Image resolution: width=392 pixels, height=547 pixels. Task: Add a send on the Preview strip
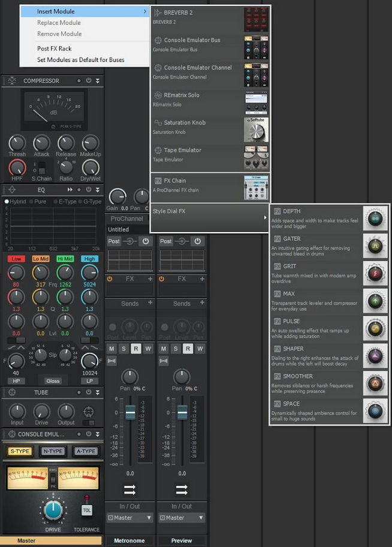201,303
